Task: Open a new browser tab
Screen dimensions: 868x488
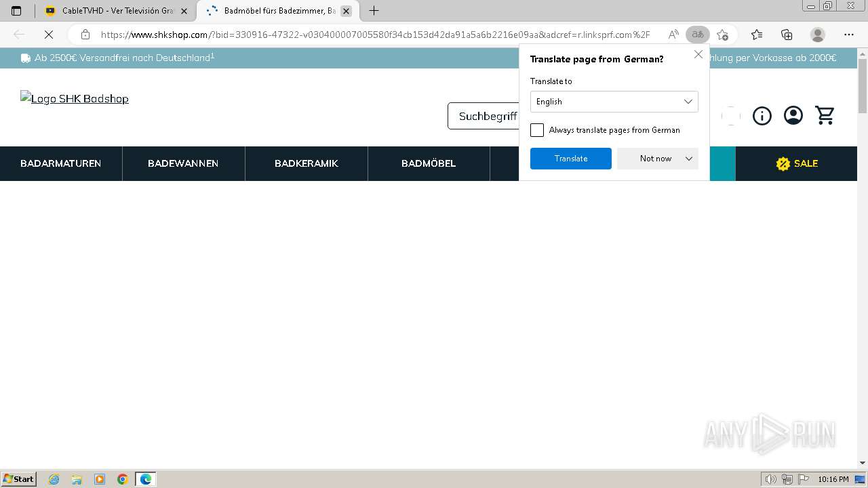Action: coord(374,11)
